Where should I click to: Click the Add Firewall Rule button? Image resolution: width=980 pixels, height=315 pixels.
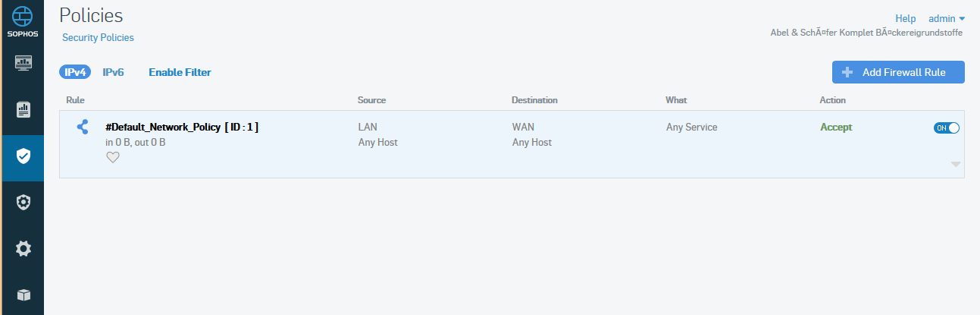898,72
